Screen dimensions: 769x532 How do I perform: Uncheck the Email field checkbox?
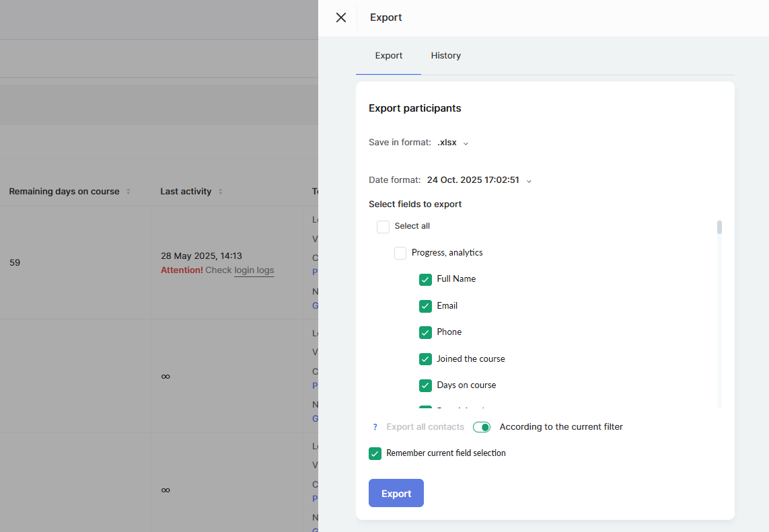425,306
